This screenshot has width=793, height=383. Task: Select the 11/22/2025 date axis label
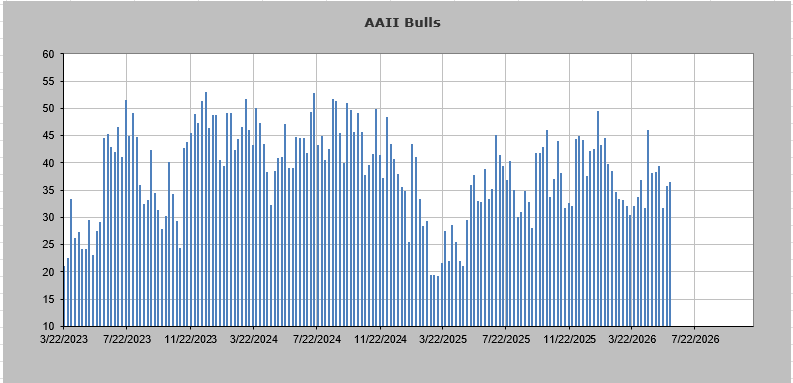click(x=569, y=339)
